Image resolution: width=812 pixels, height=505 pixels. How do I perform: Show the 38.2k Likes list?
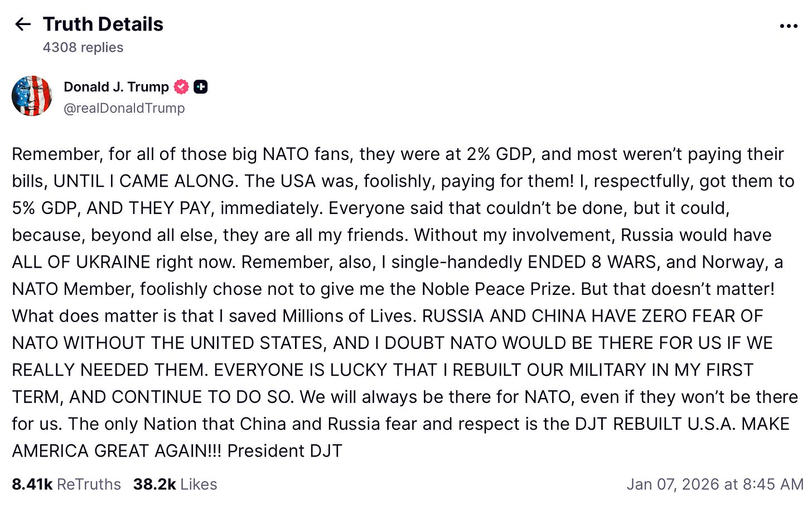(x=175, y=484)
